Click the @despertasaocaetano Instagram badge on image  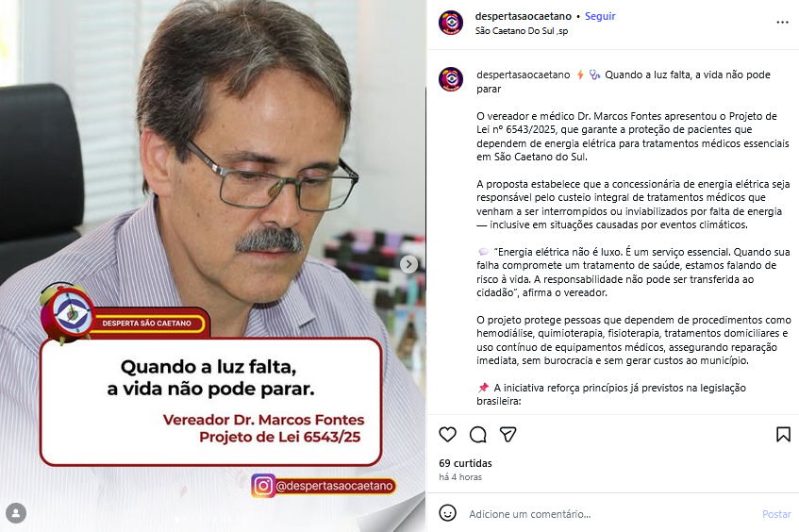(x=323, y=486)
